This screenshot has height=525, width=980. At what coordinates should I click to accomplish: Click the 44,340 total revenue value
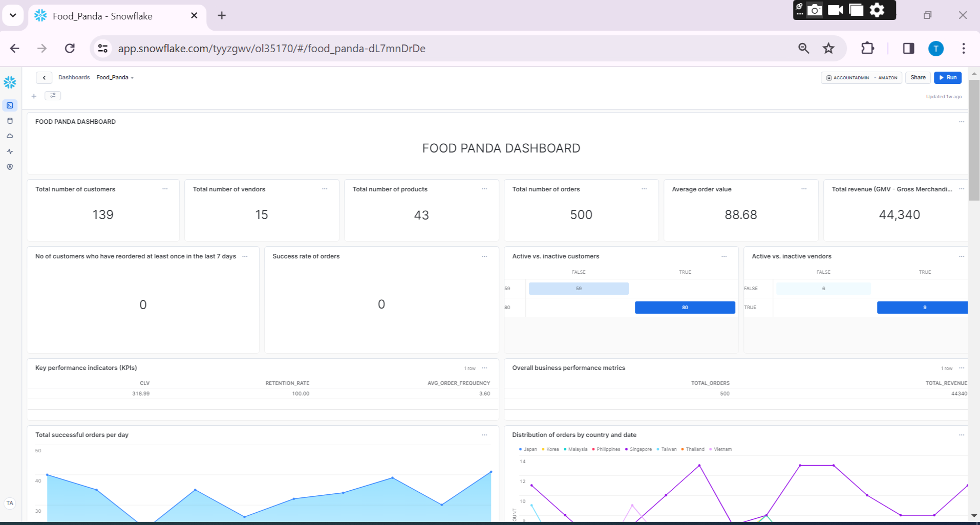(900, 215)
